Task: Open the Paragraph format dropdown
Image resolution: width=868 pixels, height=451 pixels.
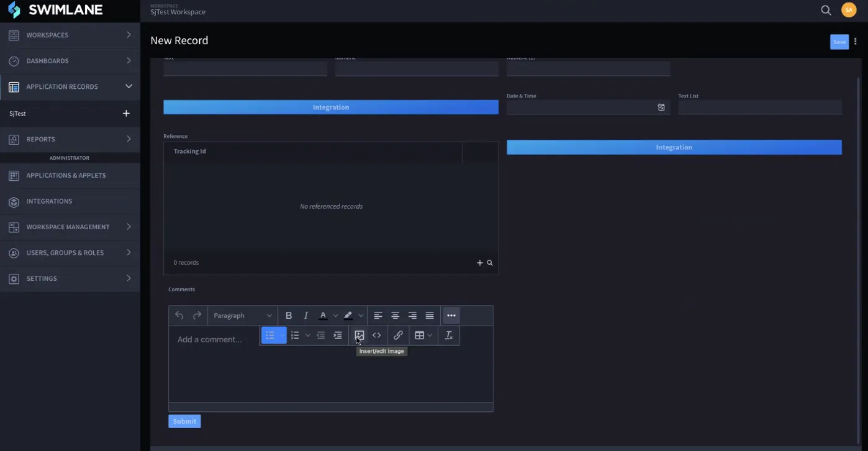Action: pyautogui.click(x=243, y=316)
